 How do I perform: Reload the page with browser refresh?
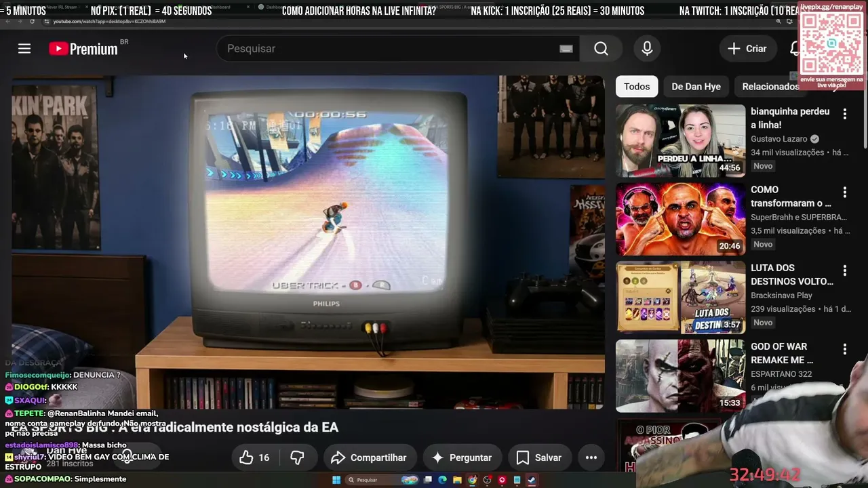pos(32,22)
